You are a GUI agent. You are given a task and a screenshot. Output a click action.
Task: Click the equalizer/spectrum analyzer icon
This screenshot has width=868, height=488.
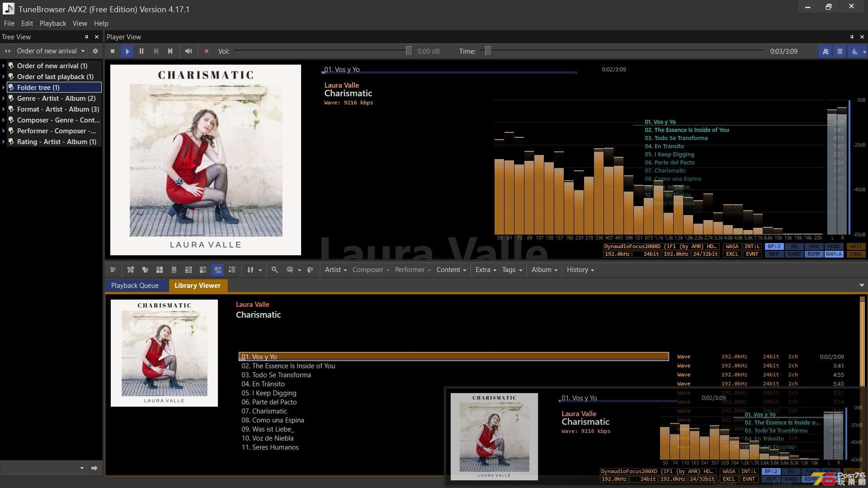tap(854, 51)
